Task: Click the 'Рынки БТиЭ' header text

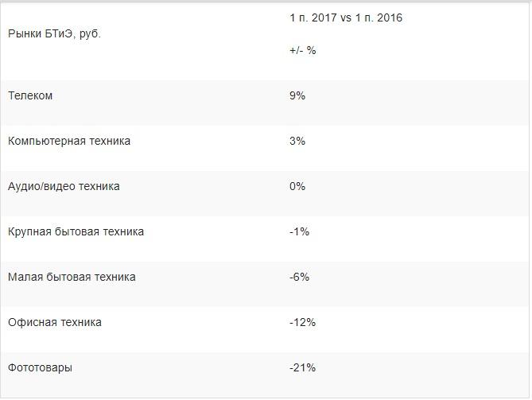Action: pos(40,34)
